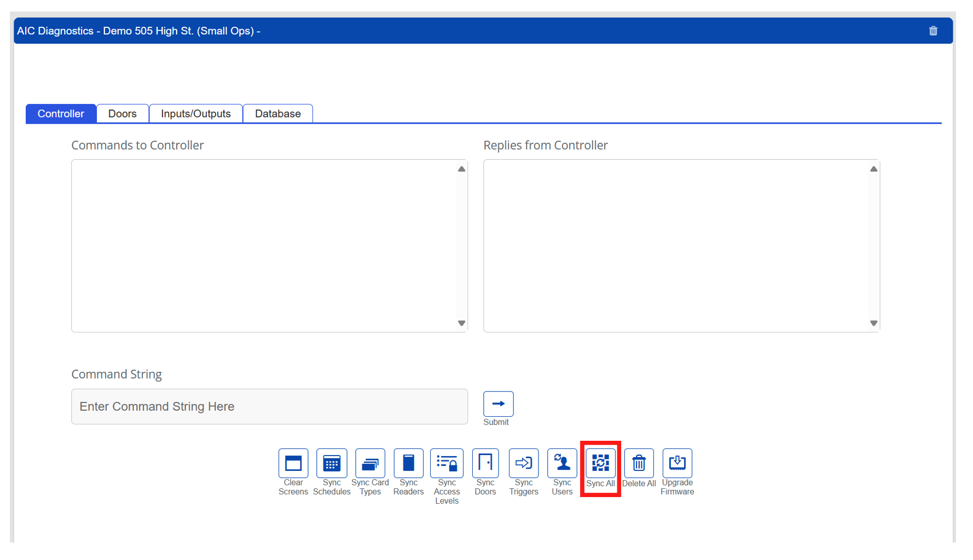The height and width of the screenshot is (560, 973).
Task: Click into the Command String input field
Action: coord(269,407)
